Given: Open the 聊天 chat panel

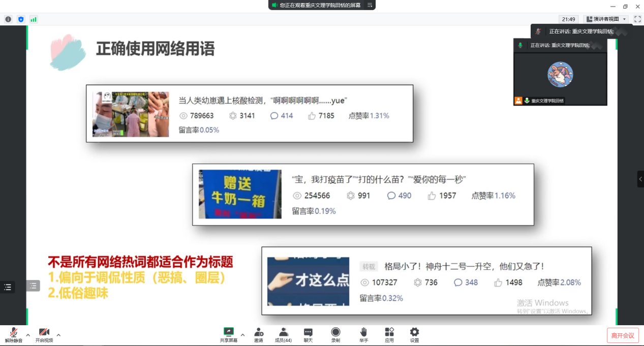Looking at the screenshot, I should (308, 335).
